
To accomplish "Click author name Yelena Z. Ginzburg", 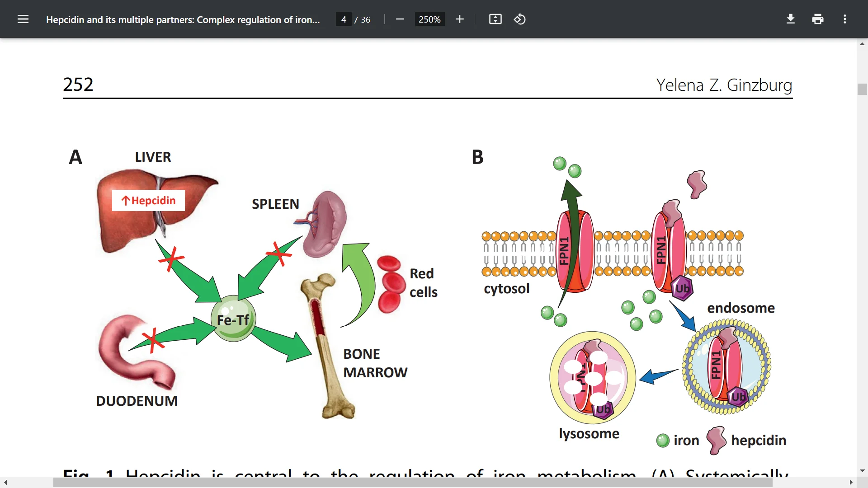I will [x=724, y=85].
